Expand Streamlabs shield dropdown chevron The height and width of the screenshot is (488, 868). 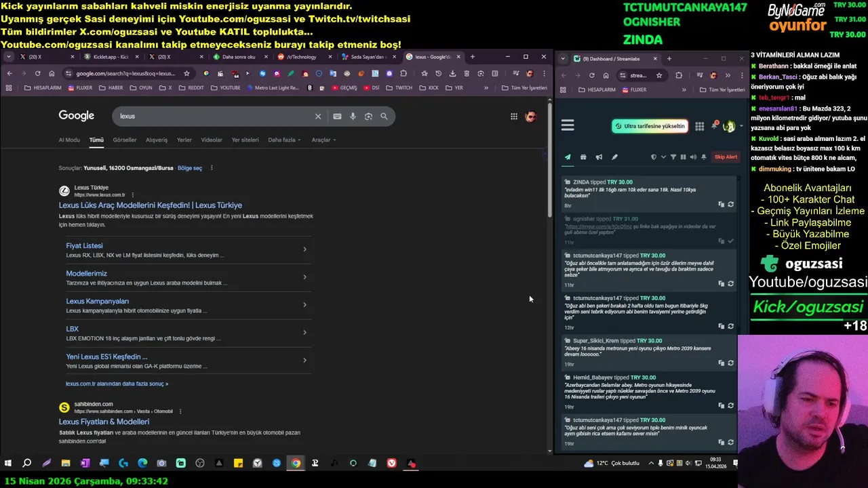click(663, 157)
